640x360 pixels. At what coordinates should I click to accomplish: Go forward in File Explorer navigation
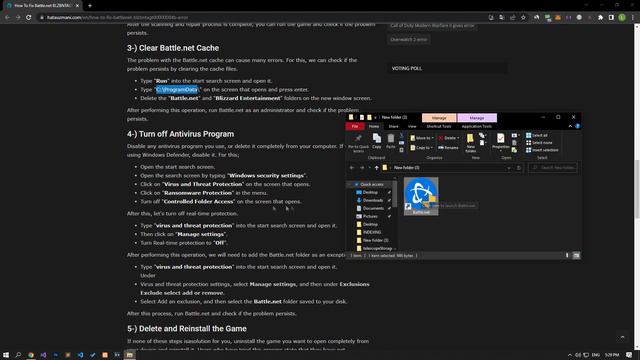coord(362,168)
